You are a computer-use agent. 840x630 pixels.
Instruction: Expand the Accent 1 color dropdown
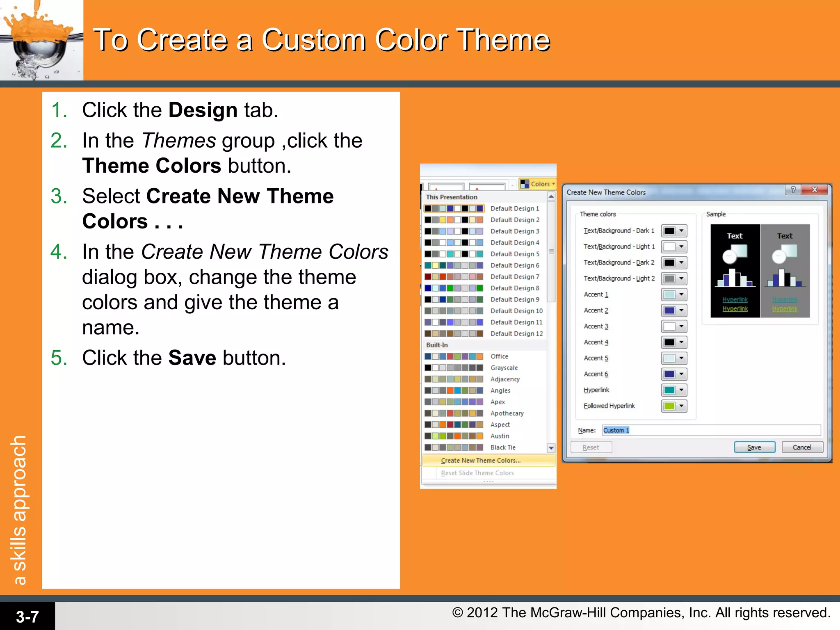(x=681, y=294)
